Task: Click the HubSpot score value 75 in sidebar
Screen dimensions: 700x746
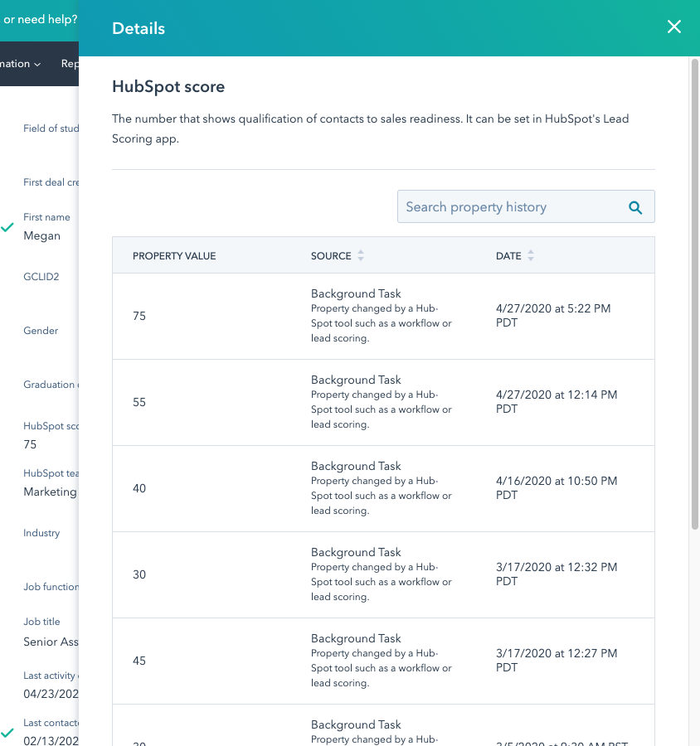Action: (x=30, y=444)
